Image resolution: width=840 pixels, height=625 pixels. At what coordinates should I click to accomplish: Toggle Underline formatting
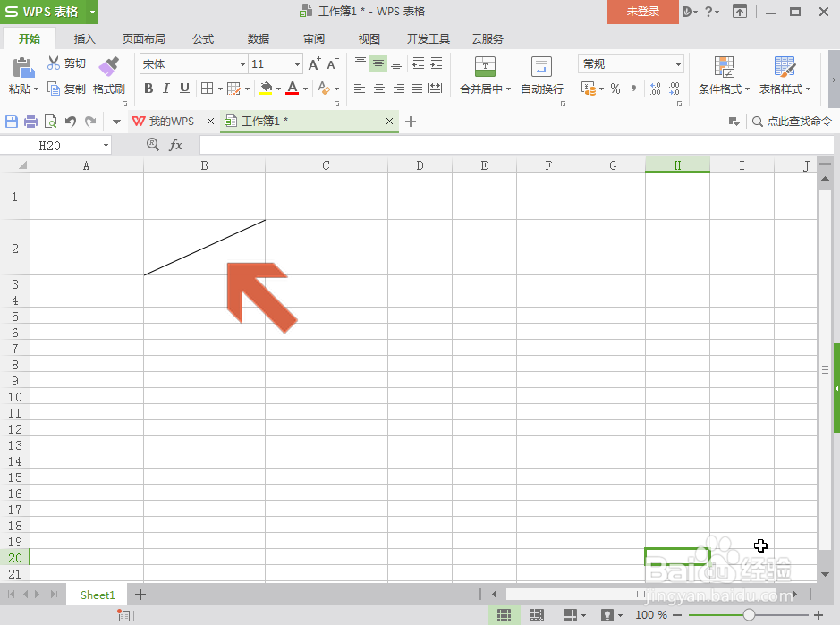coord(184,89)
